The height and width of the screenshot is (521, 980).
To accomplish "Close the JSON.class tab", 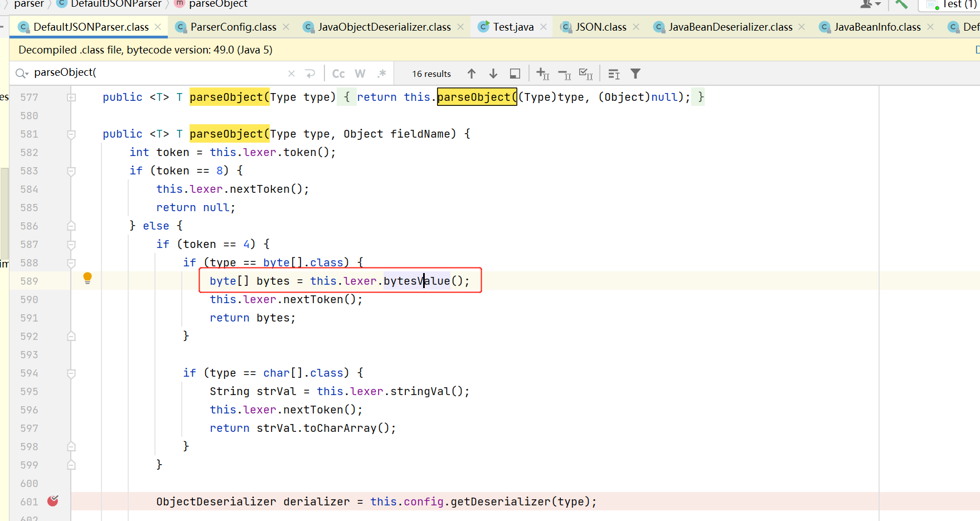I will (x=636, y=27).
